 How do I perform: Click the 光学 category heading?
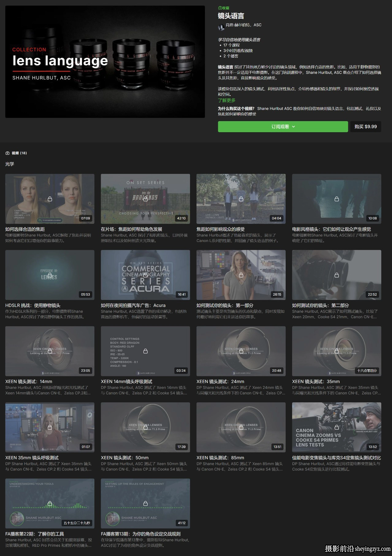pos(10,164)
